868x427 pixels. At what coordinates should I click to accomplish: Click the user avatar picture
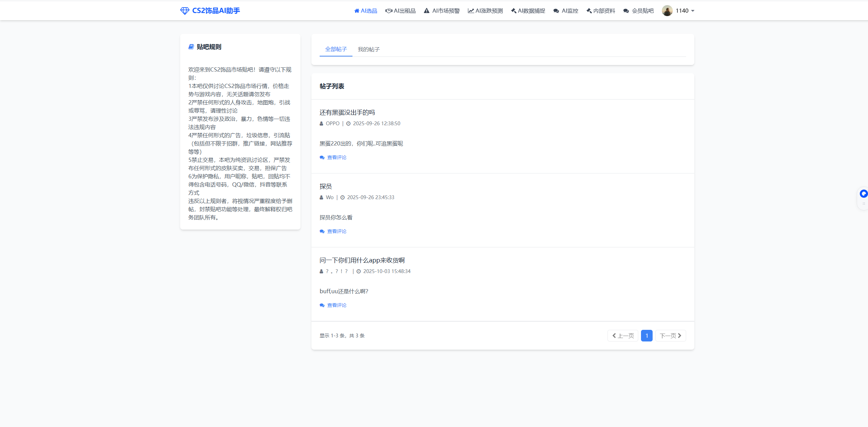(667, 11)
